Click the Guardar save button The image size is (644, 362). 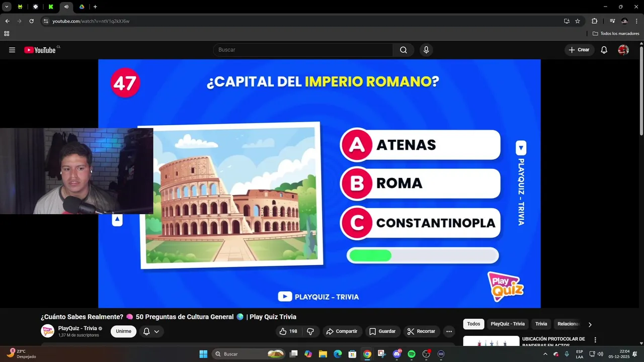coord(382,331)
